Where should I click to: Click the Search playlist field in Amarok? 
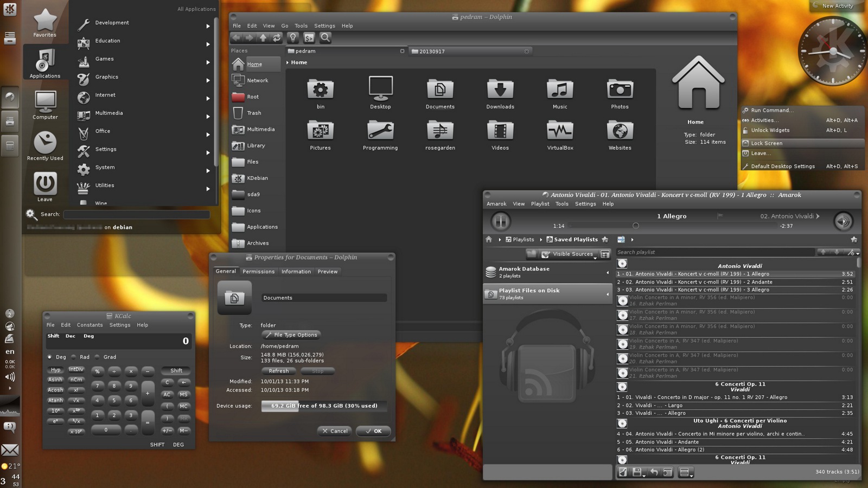click(x=715, y=252)
